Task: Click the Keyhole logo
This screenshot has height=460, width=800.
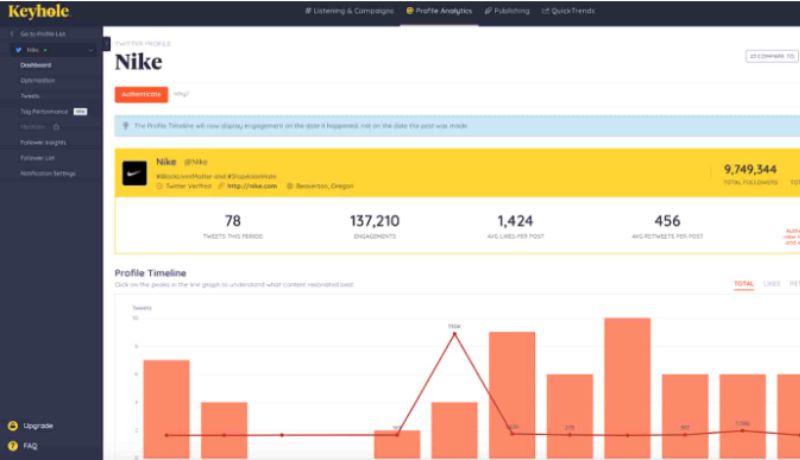Action: click(x=39, y=11)
